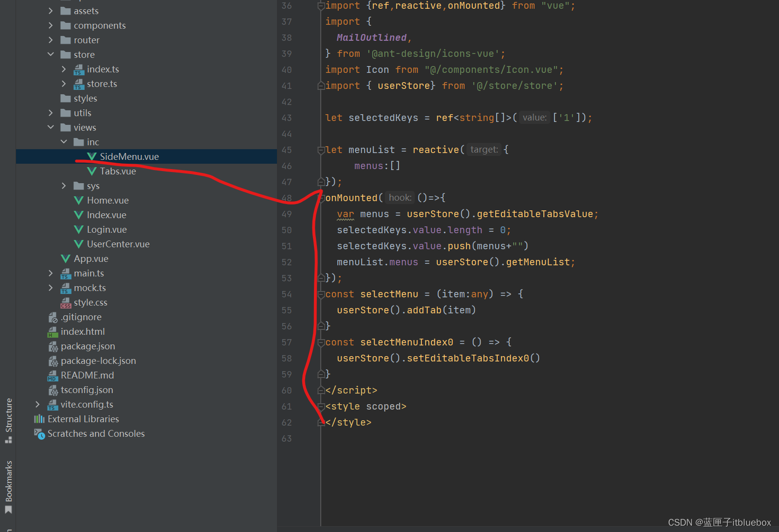
Task: Click the sys folder icon
Action: (x=79, y=186)
